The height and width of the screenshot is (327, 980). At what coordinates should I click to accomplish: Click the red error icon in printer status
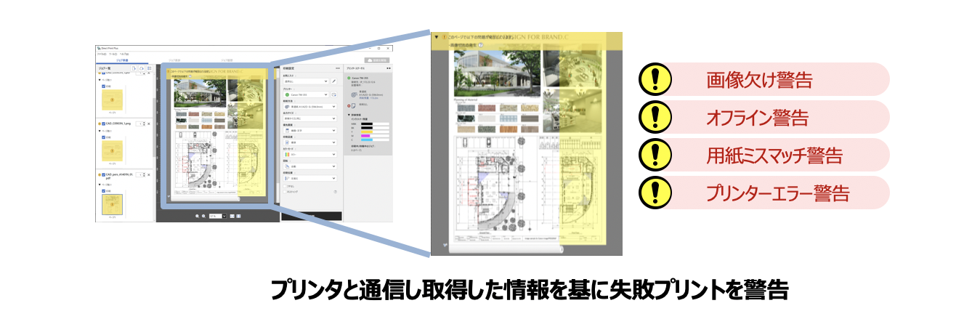point(349,105)
